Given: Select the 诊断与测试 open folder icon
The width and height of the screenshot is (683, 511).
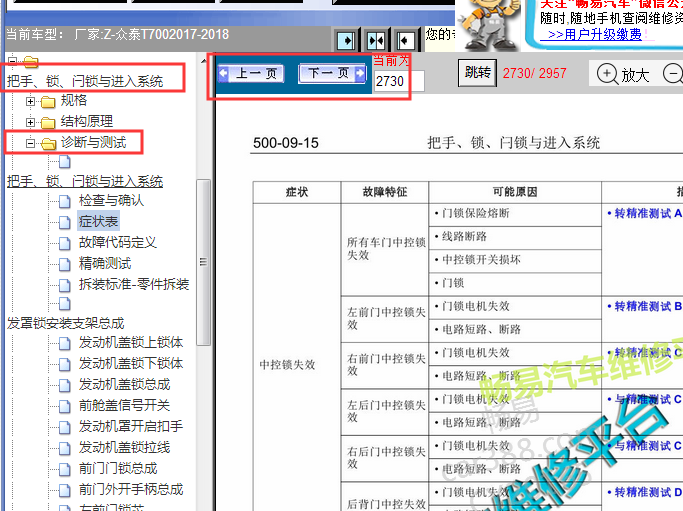Looking at the screenshot, I should (x=48, y=143).
